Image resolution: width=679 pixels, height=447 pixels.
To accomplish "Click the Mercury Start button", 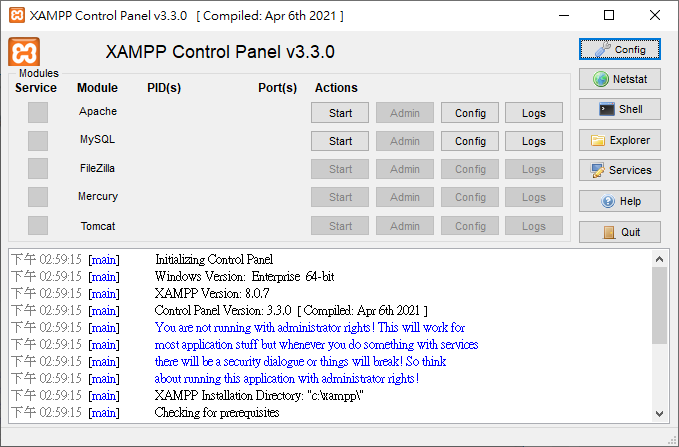I will (x=340, y=197).
